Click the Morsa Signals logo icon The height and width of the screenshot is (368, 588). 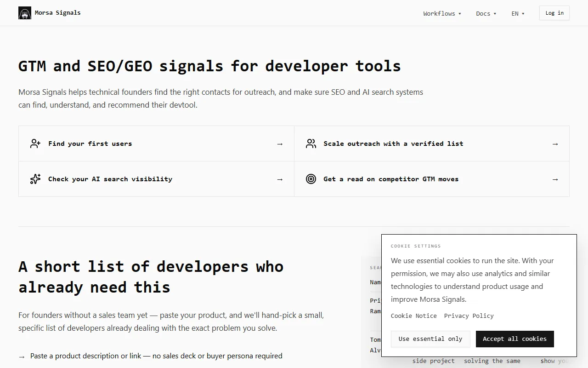25,13
